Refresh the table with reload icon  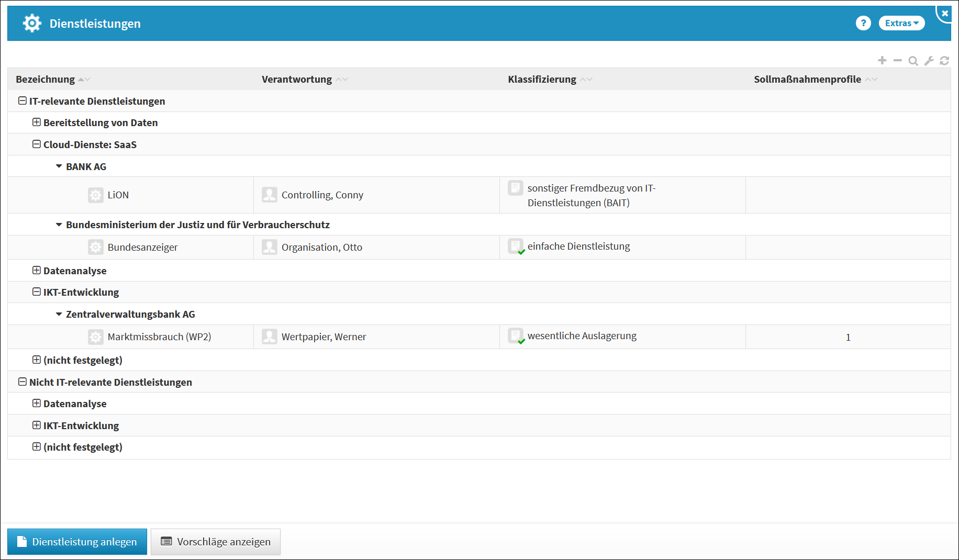click(x=944, y=61)
